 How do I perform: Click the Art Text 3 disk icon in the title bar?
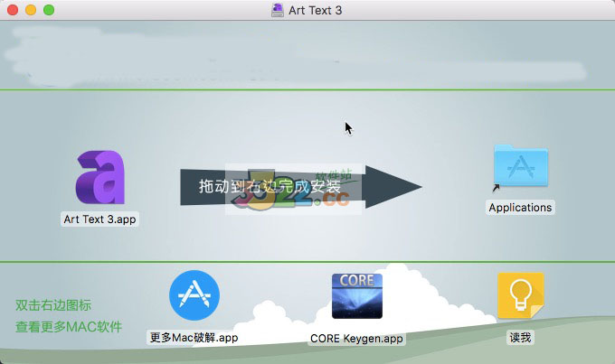point(278,10)
